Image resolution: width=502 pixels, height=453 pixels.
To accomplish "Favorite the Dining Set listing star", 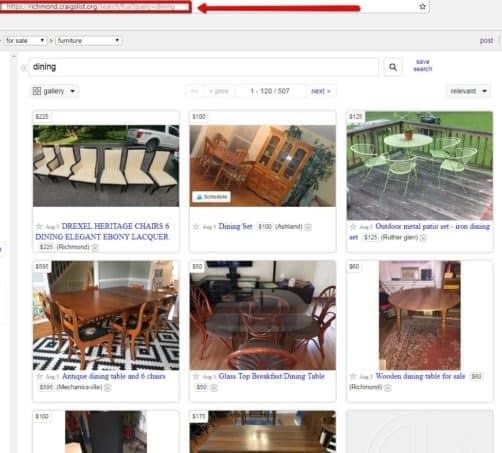I will [x=196, y=227].
